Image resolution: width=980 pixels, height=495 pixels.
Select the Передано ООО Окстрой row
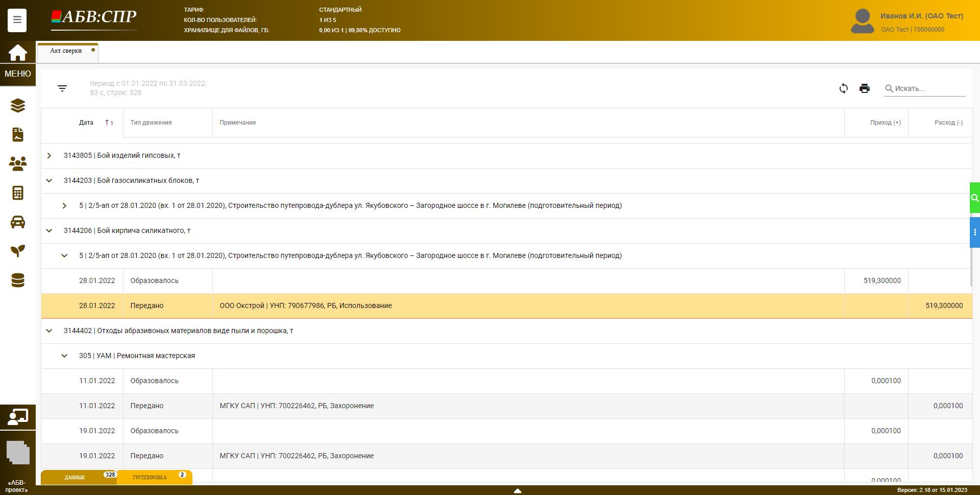[306, 306]
